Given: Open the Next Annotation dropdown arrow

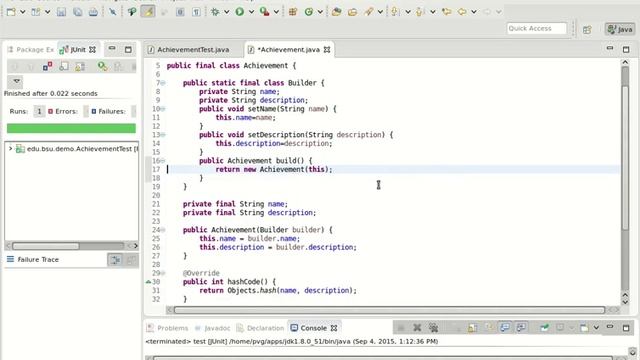Looking at the screenshot, I should 408,12.
